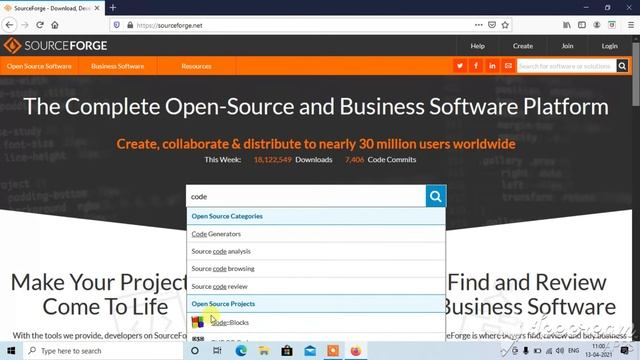Image resolution: width=640 pixels, height=360 pixels.
Task: Open the Help link
Action: (x=477, y=46)
